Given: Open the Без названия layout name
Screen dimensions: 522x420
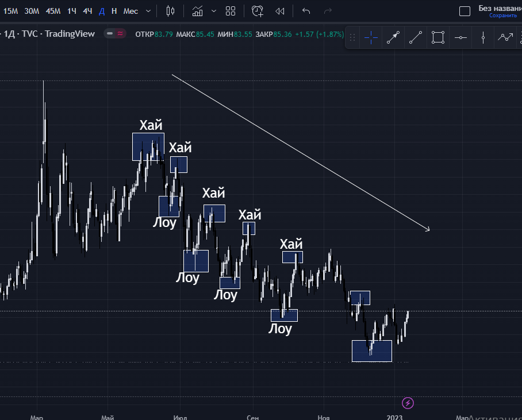Looking at the screenshot, I should click(x=500, y=8).
